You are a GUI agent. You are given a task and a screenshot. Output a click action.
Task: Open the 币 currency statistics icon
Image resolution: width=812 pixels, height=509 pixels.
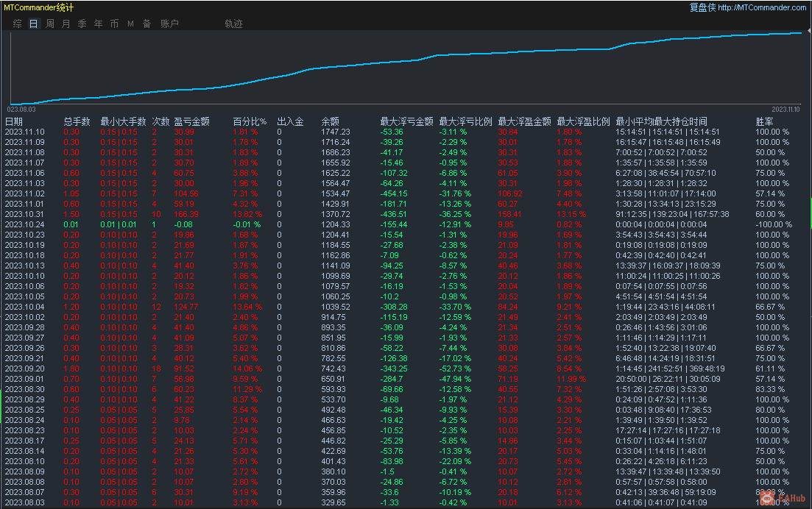114,23
